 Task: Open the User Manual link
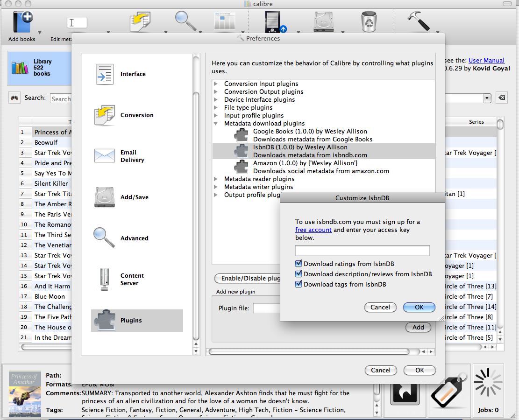click(486, 61)
